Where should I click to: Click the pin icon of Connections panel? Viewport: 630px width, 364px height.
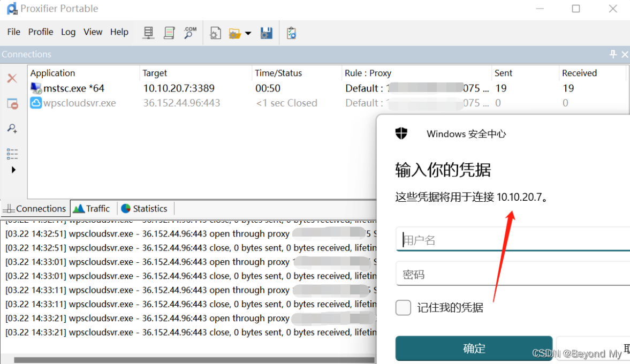pyautogui.click(x=613, y=54)
